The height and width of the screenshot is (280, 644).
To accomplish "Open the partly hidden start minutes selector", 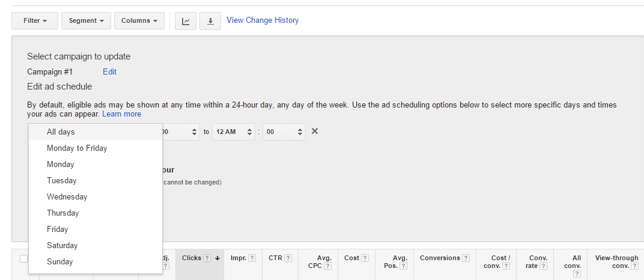I will pos(181,132).
